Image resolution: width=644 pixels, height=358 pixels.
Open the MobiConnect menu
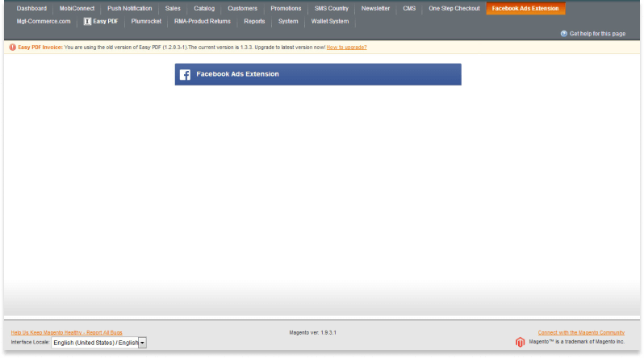tap(77, 8)
